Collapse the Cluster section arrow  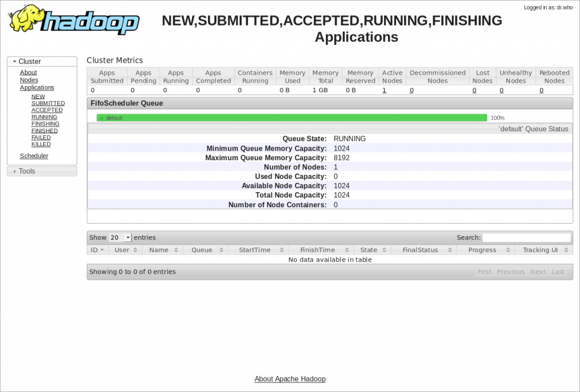pyautogui.click(x=14, y=61)
